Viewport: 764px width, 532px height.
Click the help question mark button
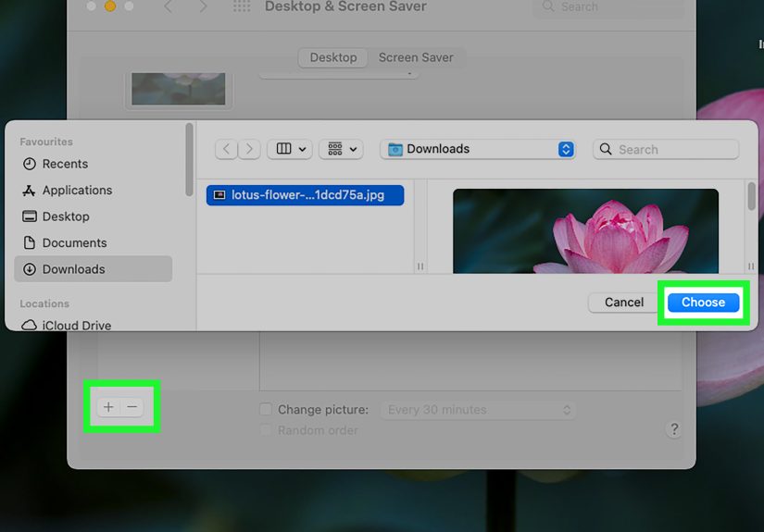[674, 429]
